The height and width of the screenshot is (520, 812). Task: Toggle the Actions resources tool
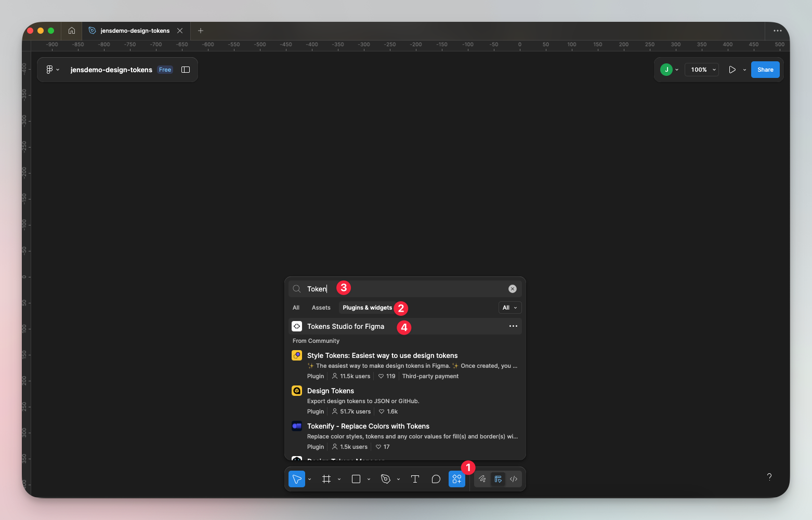click(457, 479)
